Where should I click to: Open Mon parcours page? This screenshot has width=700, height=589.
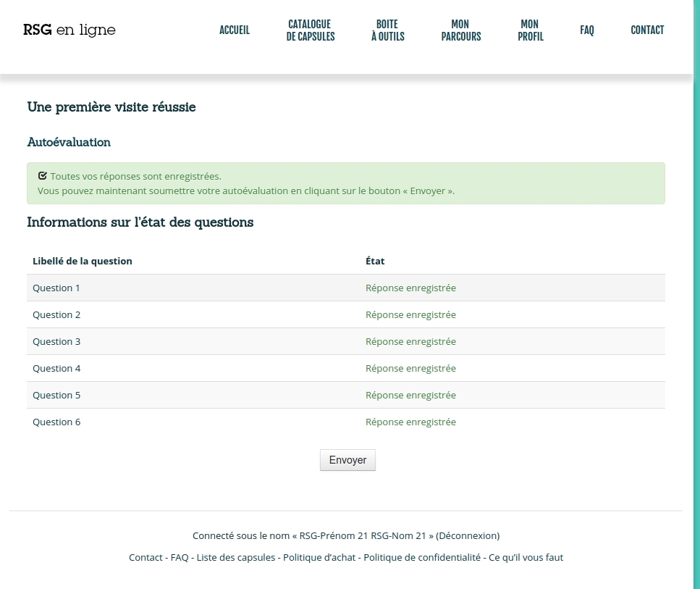pyautogui.click(x=460, y=30)
